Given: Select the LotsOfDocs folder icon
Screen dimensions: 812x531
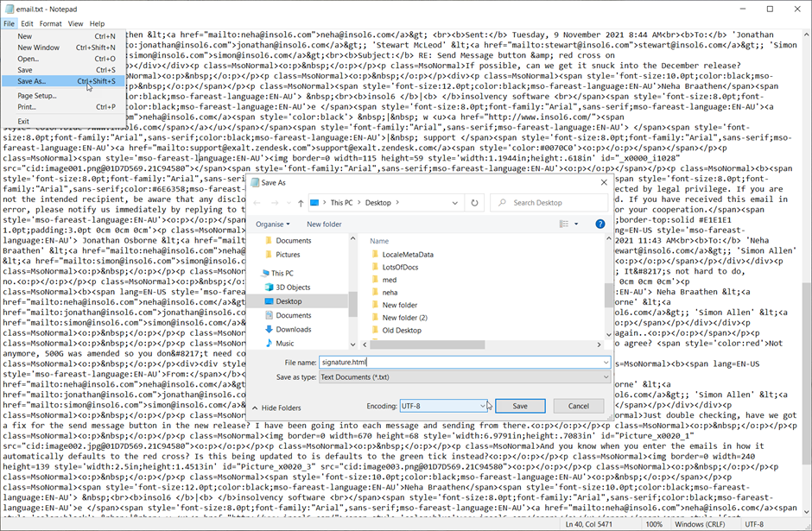Looking at the screenshot, I should pos(376,267).
